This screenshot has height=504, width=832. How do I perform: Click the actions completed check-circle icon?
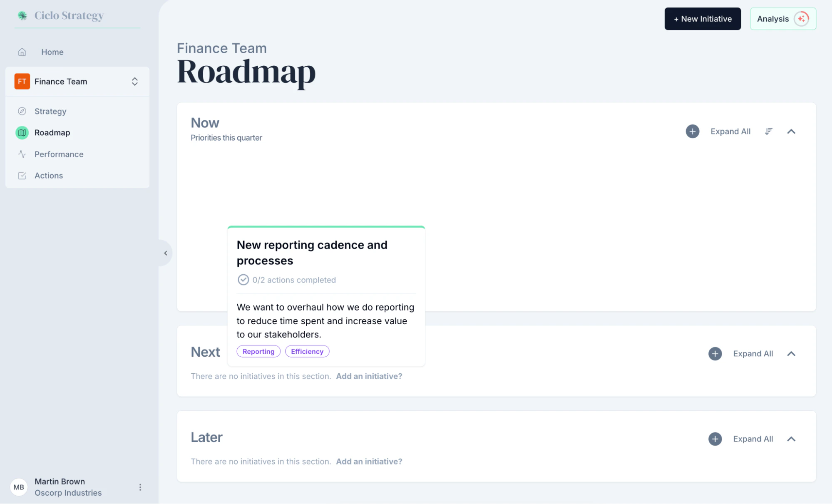click(243, 280)
